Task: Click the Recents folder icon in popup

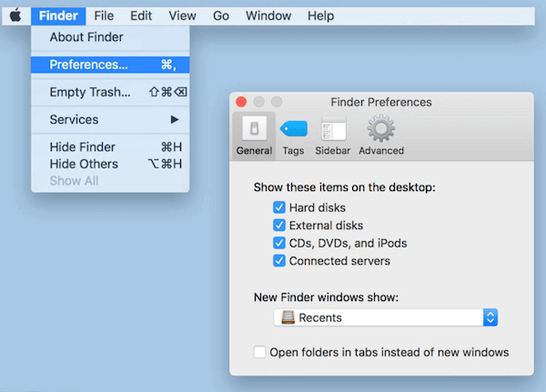Action: pos(288,317)
